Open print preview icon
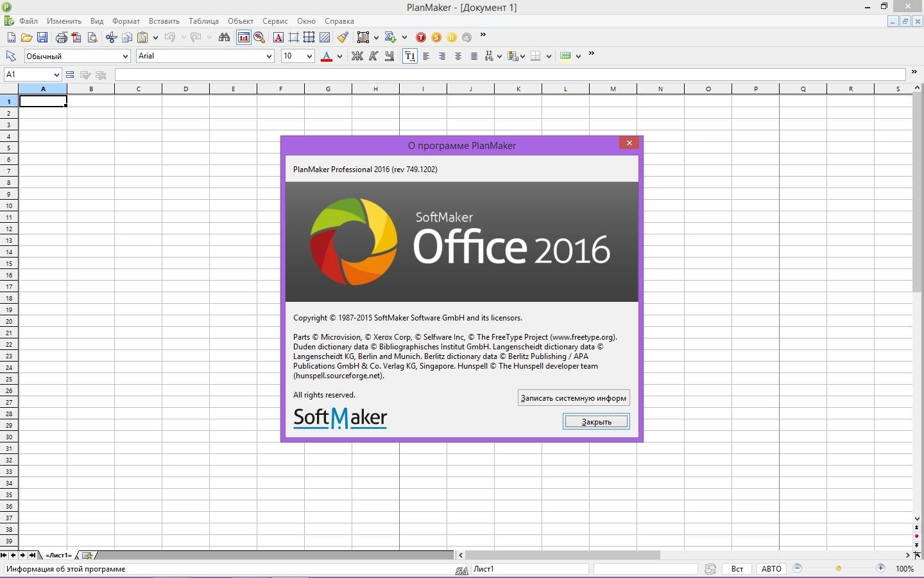The image size is (924, 578). click(92, 37)
